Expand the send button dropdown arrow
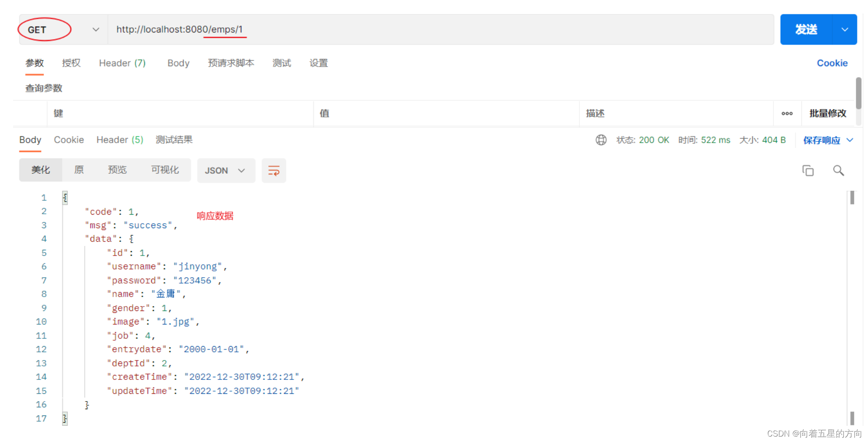Viewport: 868px width, 442px height. tap(845, 30)
